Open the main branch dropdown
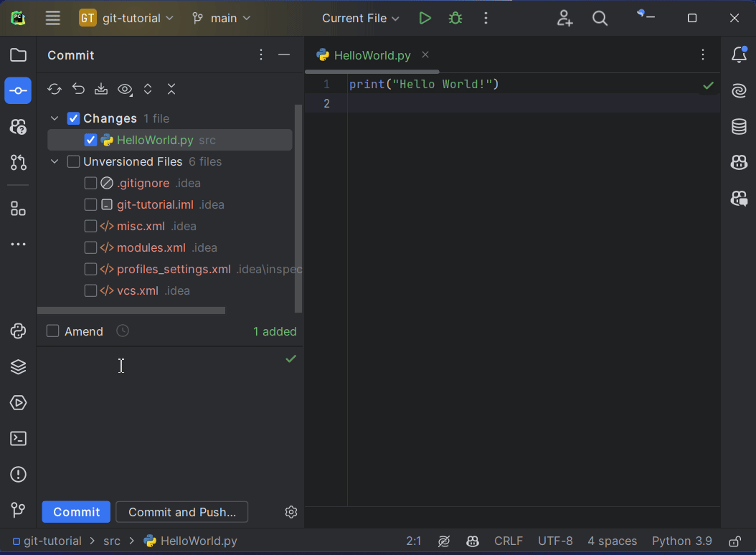The image size is (756, 555). click(x=222, y=19)
